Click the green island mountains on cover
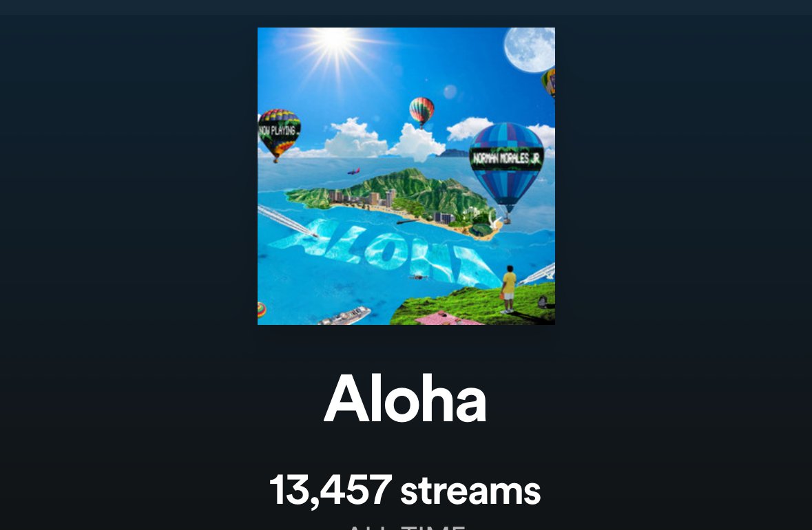The image size is (812, 530). tap(404, 194)
